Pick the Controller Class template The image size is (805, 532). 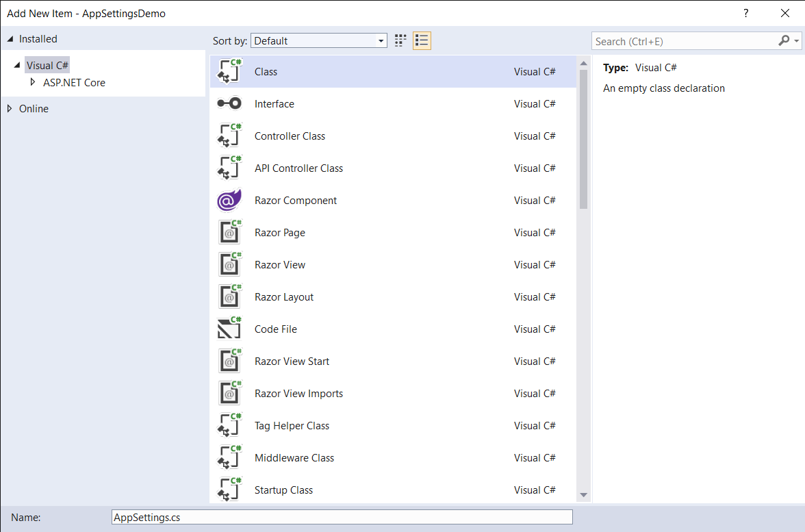pyautogui.click(x=290, y=136)
